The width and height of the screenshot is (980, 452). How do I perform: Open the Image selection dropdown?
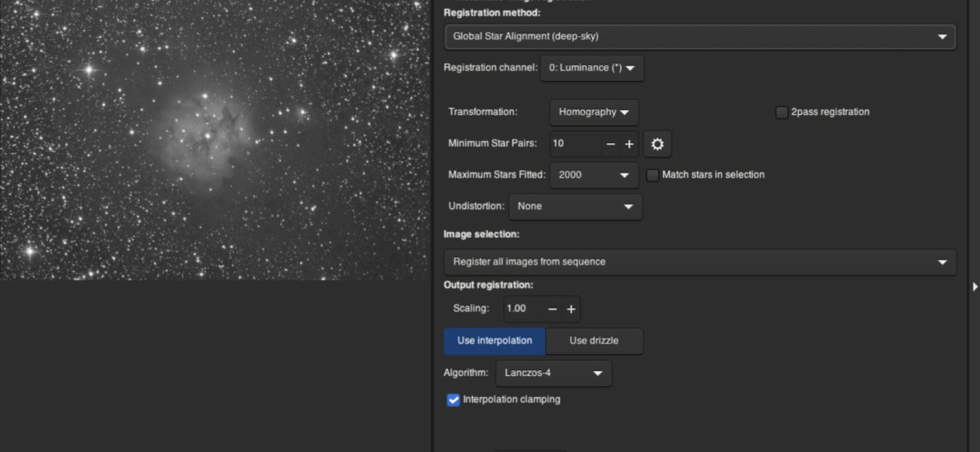coord(699,262)
